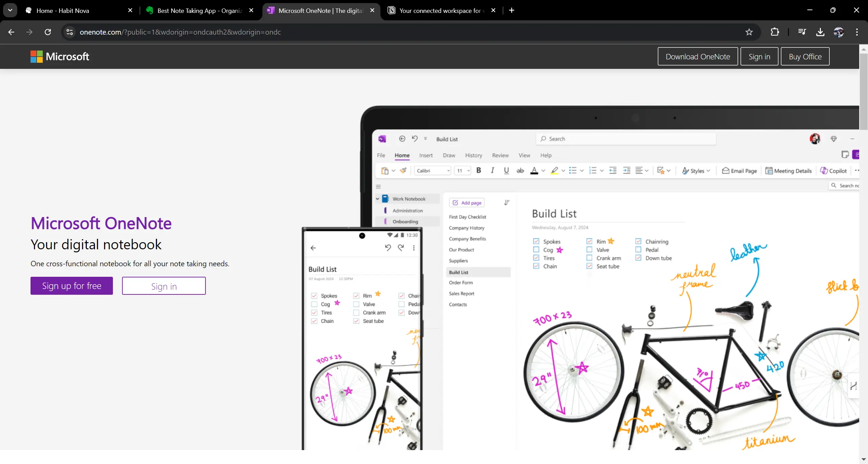Viewport: 868px width, 464px height.
Task: Open the Calibri font dropdown
Action: point(433,171)
